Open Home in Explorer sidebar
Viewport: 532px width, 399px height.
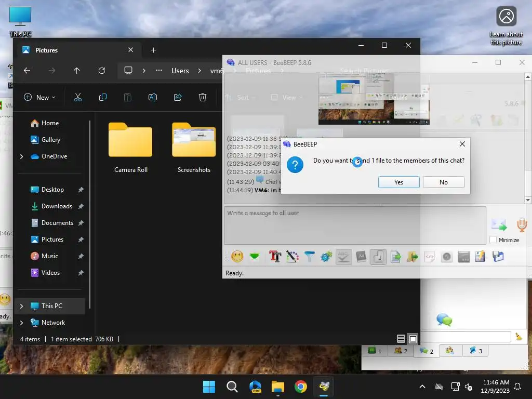(50, 123)
